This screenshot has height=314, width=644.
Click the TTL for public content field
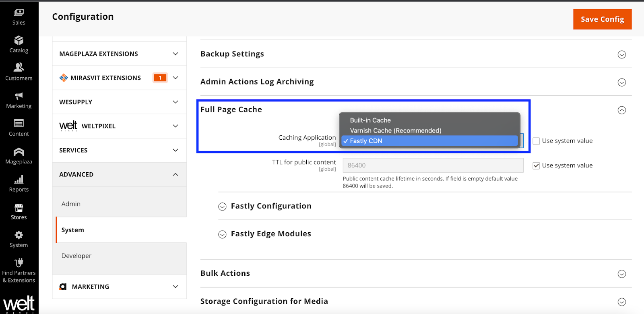coord(433,165)
